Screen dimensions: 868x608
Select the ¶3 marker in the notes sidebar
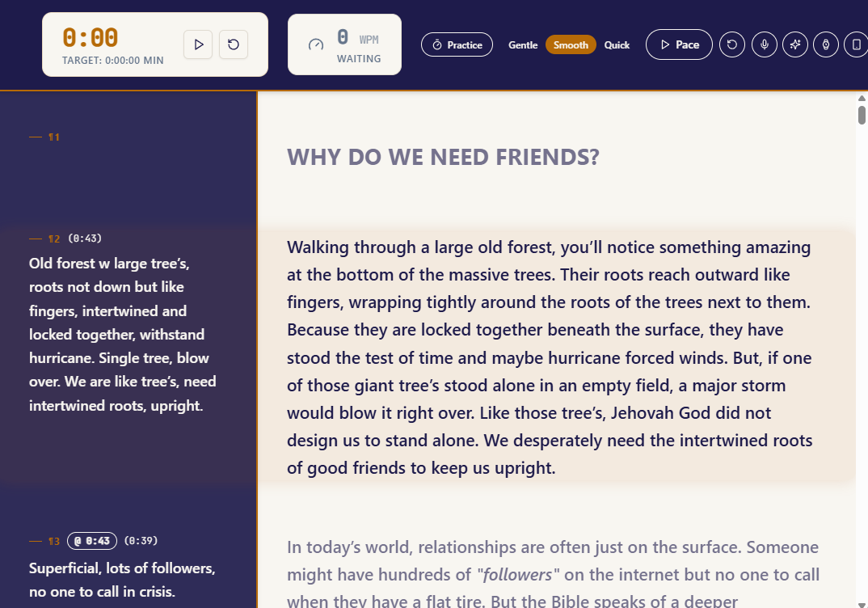pyautogui.click(x=53, y=541)
